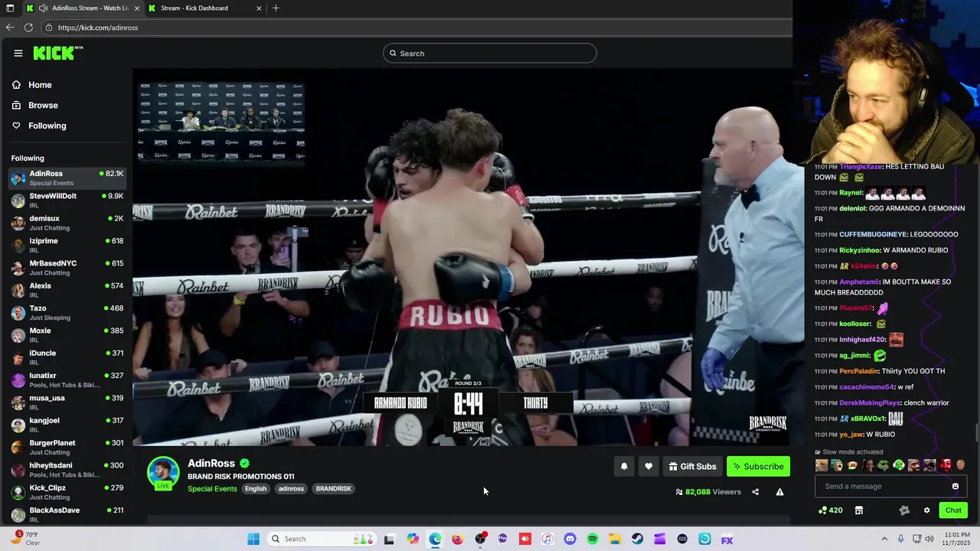The height and width of the screenshot is (551, 980).
Task: Click the BRANDRISK tag
Action: point(333,489)
